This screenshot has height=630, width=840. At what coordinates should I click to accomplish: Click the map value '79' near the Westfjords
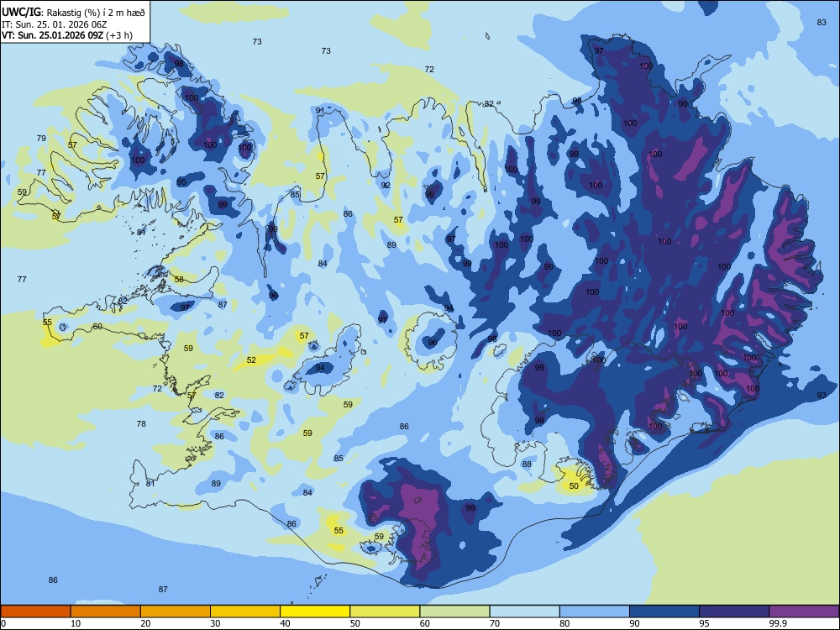tap(41, 139)
